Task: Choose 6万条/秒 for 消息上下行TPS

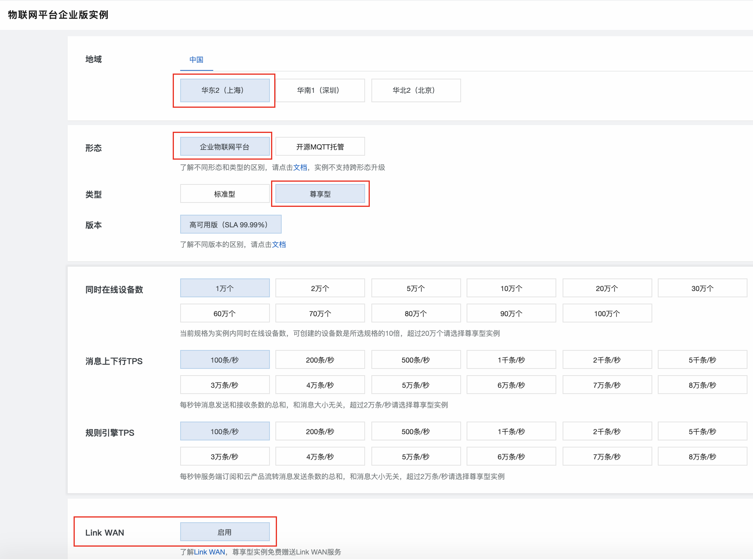Action: point(511,385)
